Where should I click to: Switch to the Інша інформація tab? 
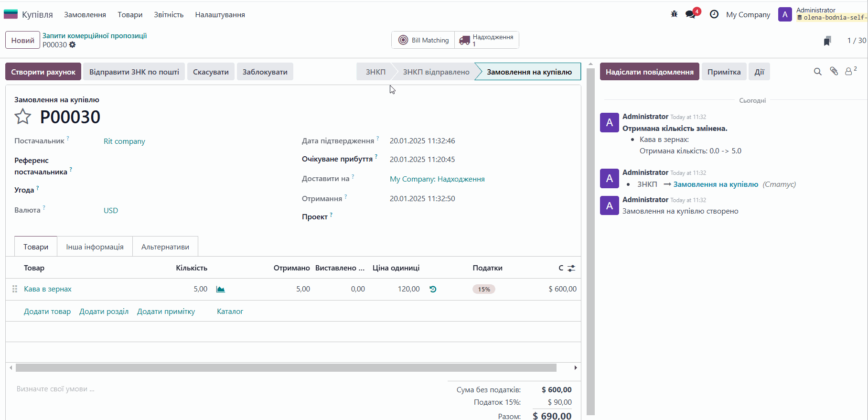point(95,247)
